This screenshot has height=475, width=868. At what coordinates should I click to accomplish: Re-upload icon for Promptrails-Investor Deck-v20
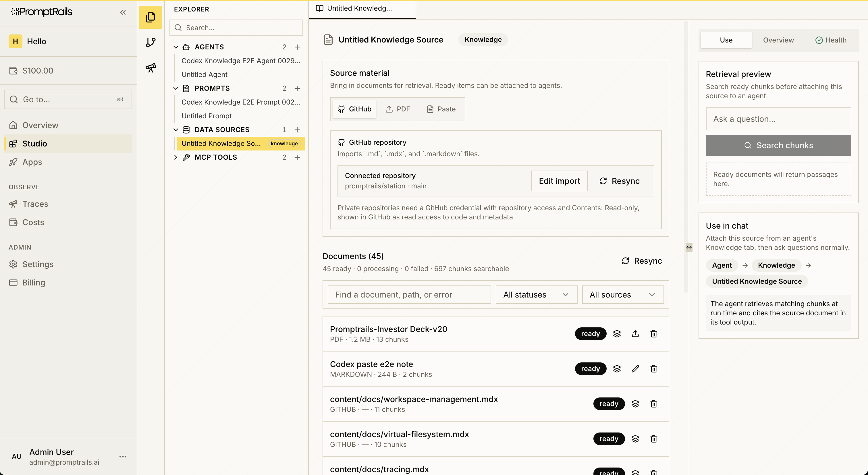(635, 333)
